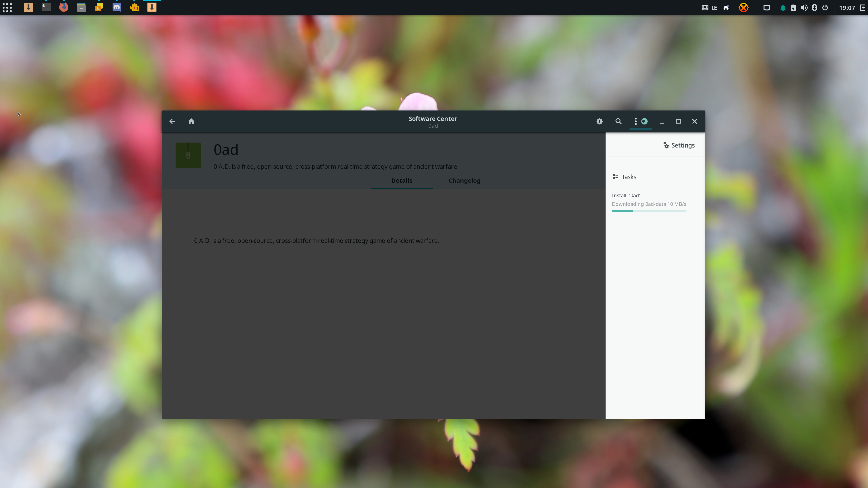Open the volume speaker control in tray
Screen dimensions: 868x488
point(804,7)
